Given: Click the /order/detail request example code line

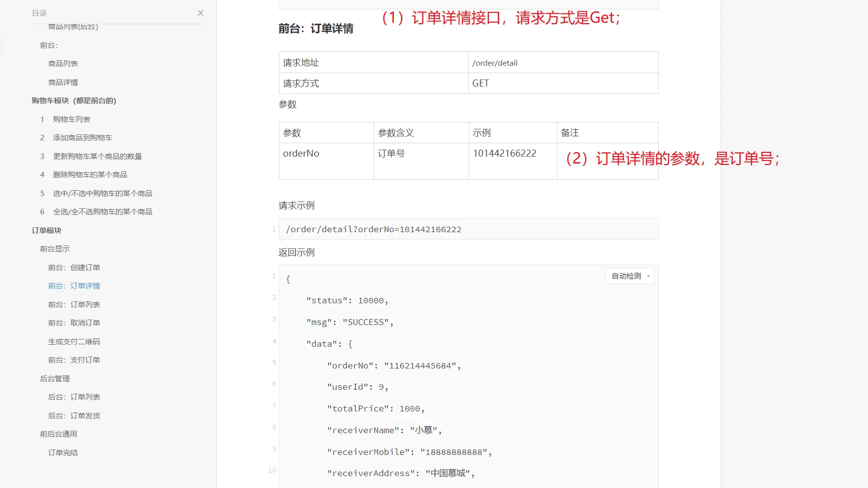Looking at the screenshot, I should pos(374,229).
